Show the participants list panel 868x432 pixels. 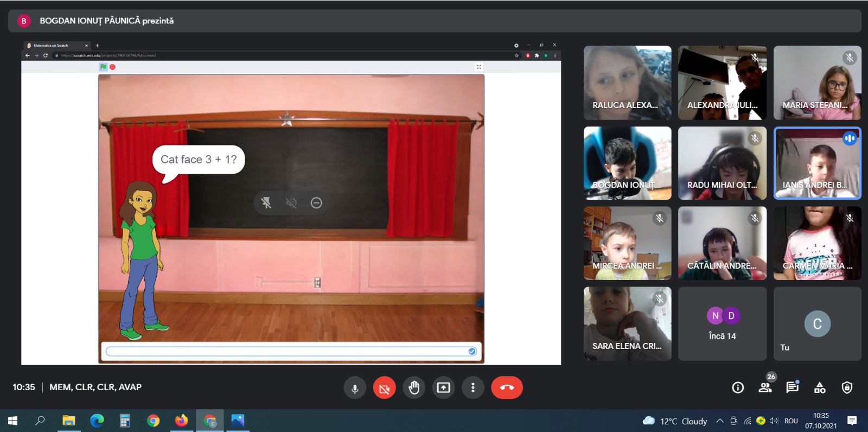[x=765, y=387]
